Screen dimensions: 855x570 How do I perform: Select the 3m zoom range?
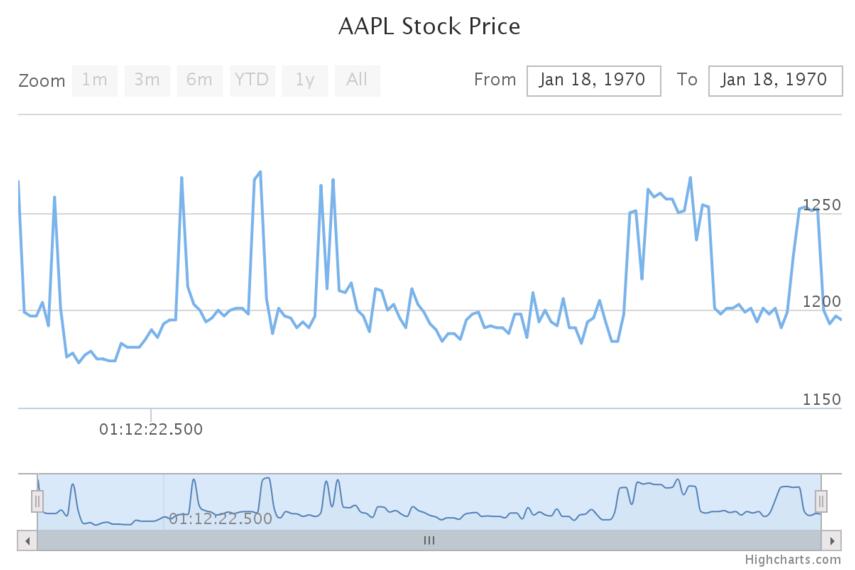click(x=147, y=80)
